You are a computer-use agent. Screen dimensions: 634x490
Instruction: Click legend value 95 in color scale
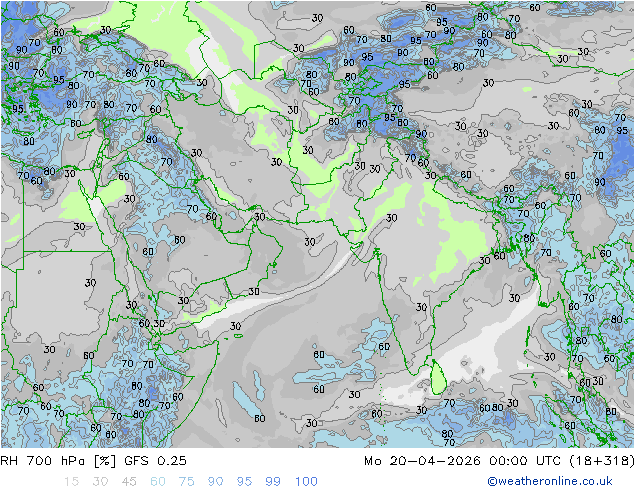(244, 482)
